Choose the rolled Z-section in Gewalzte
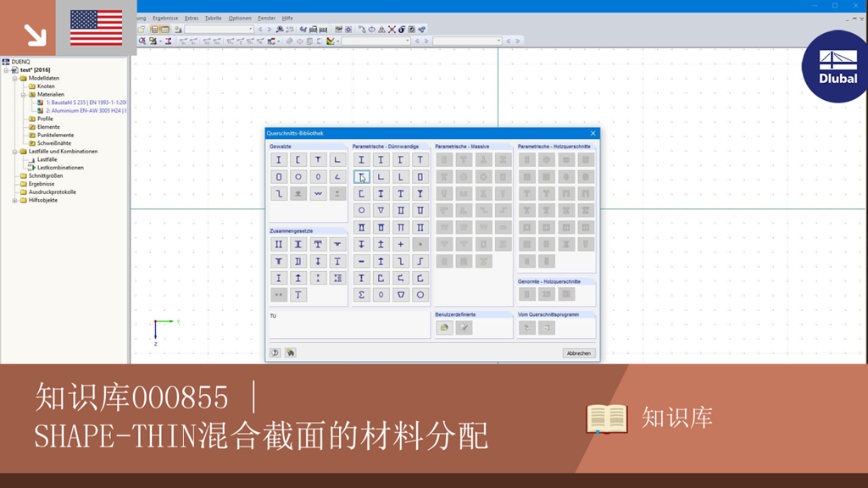868x488 pixels. tap(278, 194)
